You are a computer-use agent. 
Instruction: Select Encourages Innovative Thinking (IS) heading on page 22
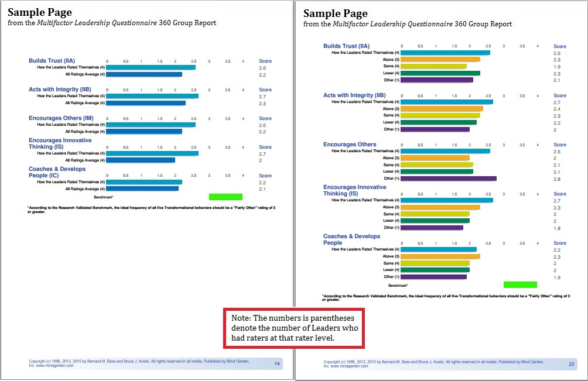pos(354,190)
